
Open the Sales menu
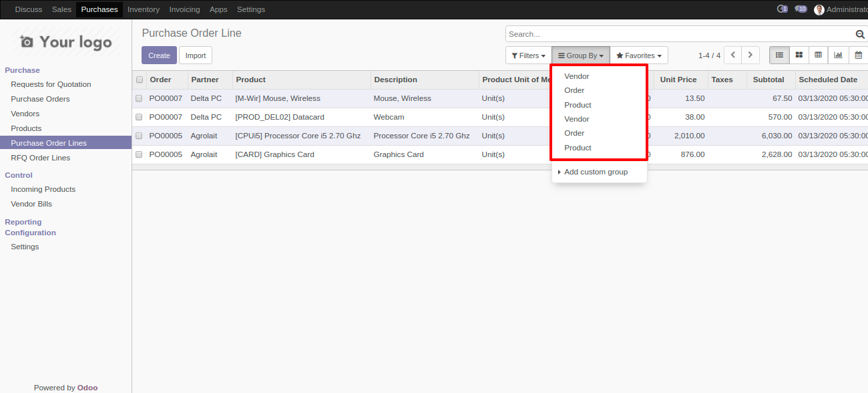click(x=61, y=9)
